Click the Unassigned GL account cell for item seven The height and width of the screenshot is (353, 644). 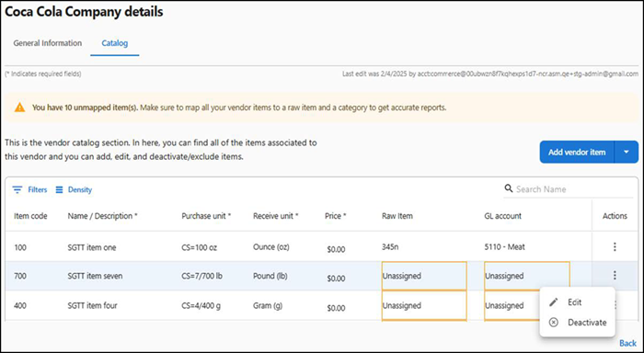pyautogui.click(x=527, y=276)
